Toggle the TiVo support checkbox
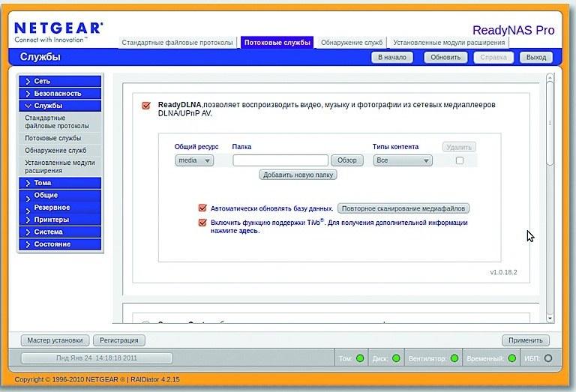This screenshot has height=392, width=576. click(202, 223)
